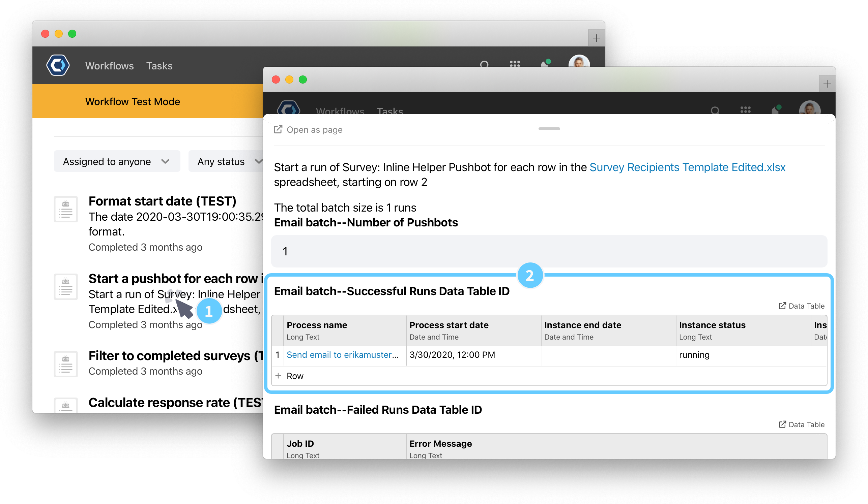Open Data Table link for Failed Runs
Image resolution: width=868 pixels, height=504 pixels.
click(x=802, y=424)
